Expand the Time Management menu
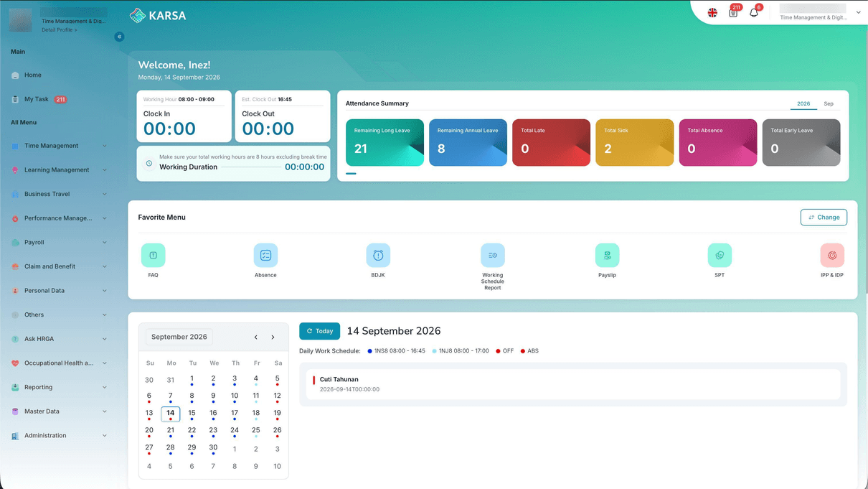The height and width of the screenshot is (489, 868). pyautogui.click(x=59, y=146)
